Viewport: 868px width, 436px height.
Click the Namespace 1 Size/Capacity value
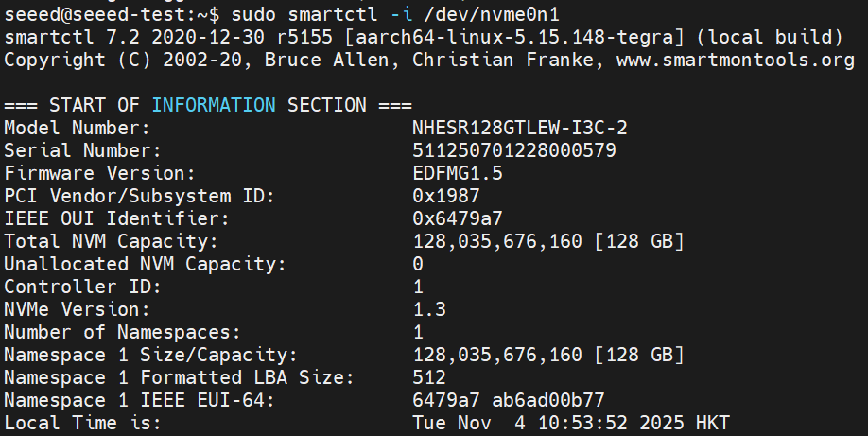pos(548,355)
